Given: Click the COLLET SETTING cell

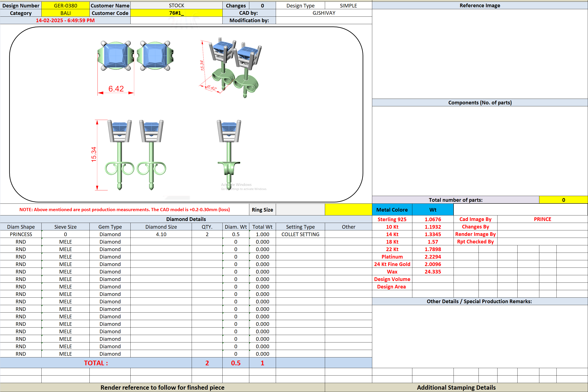Looking at the screenshot, I should [x=300, y=234].
